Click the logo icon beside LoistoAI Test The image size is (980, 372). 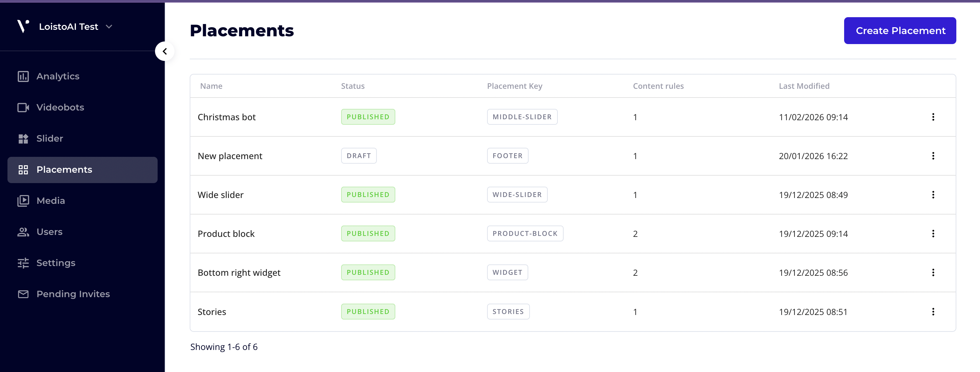23,26
